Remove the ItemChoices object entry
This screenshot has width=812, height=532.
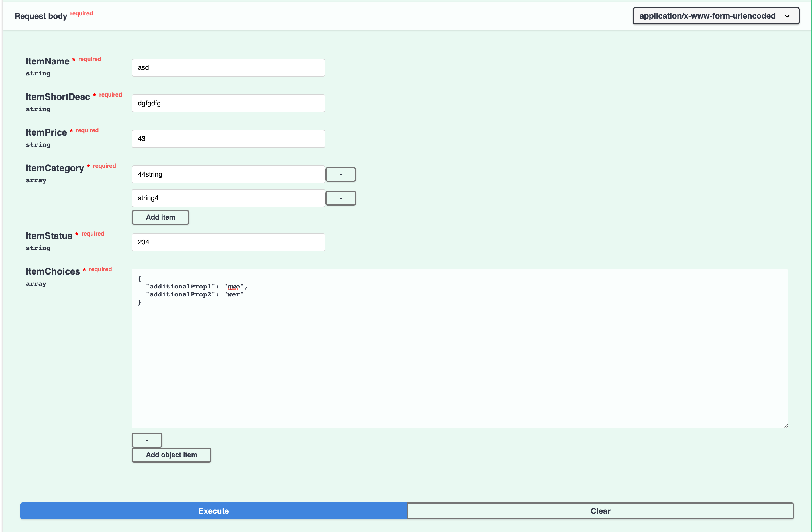(x=147, y=440)
